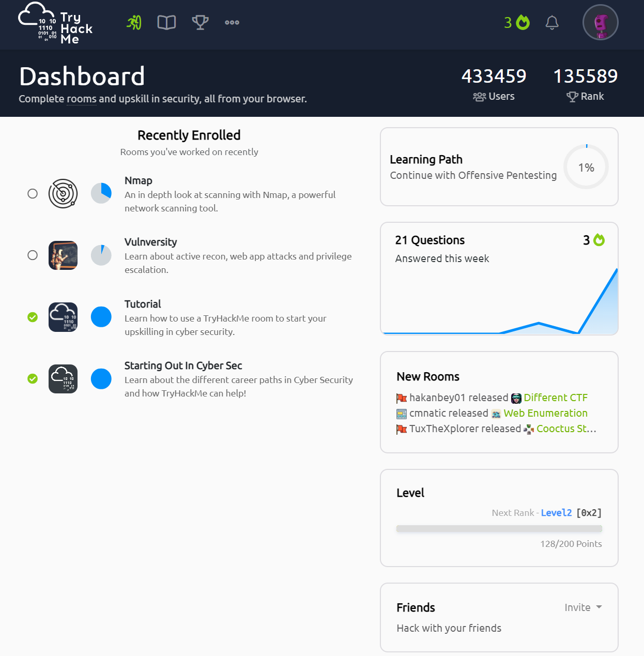Click the flag icon beside TuxTheXplorer
Screen dimensions: 644x656
click(402, 429)
